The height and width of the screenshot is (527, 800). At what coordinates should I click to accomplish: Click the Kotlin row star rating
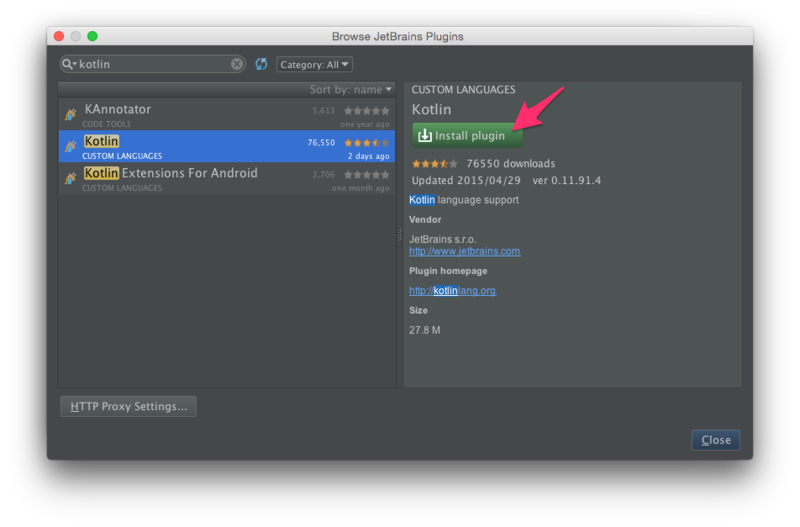pos(366,143)
